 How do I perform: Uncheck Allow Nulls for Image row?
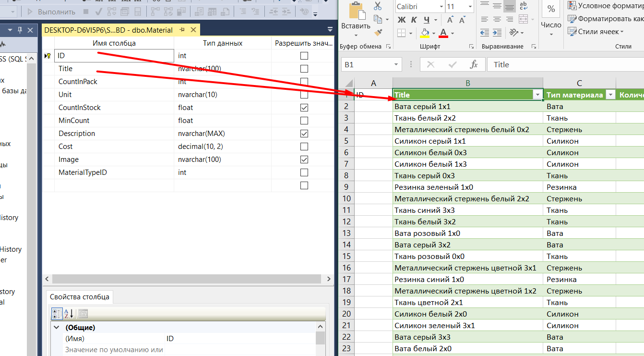[304, 160]
